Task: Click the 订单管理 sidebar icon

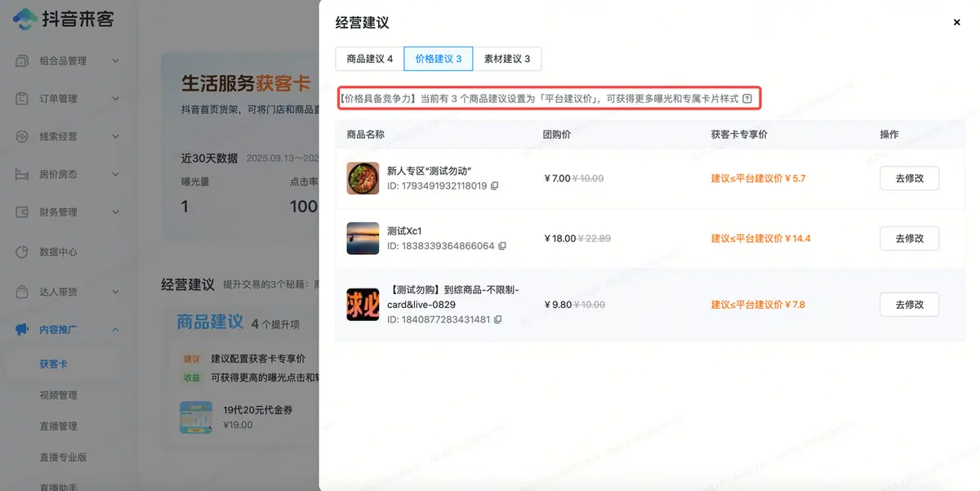Action: tap(23, 98)
